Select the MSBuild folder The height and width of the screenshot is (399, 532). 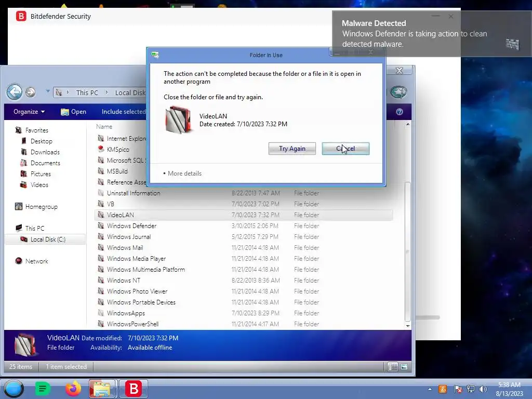pos(117,171)
